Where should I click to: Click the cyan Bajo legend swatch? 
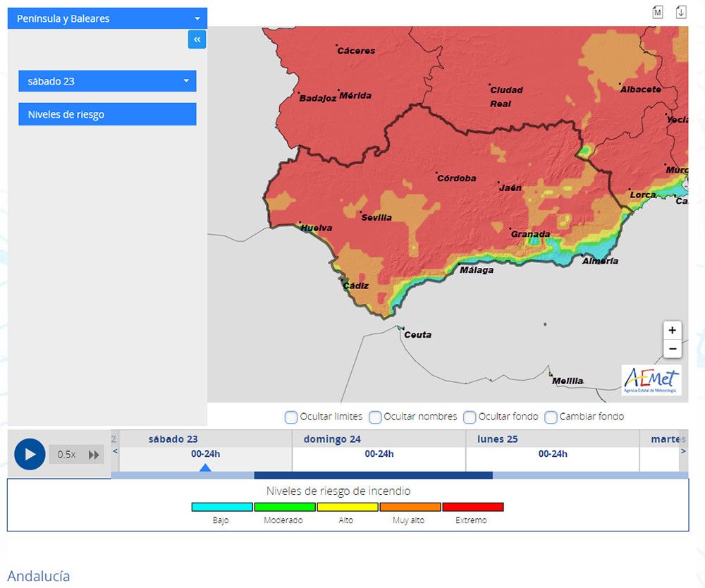tap(222, 507)
